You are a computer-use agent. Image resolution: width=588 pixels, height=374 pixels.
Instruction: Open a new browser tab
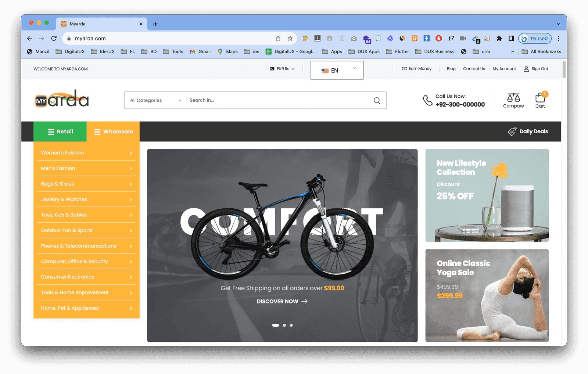(x=155, y=24)
